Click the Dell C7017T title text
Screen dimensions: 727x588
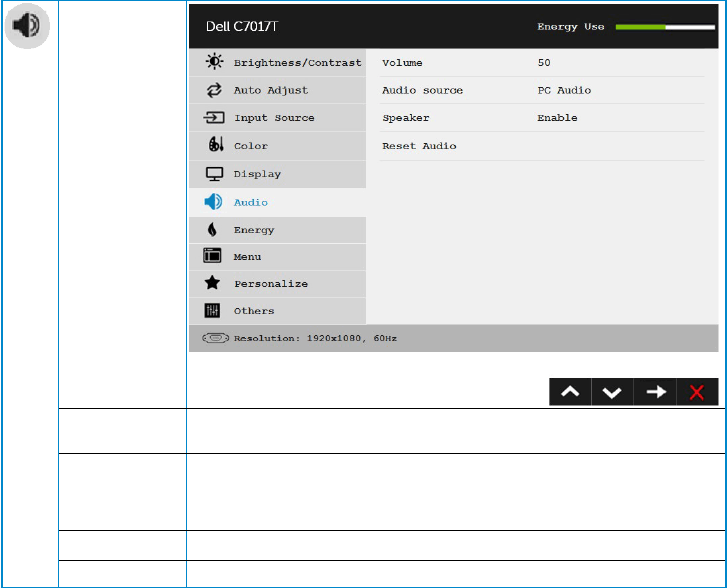[x=242, y=26]
